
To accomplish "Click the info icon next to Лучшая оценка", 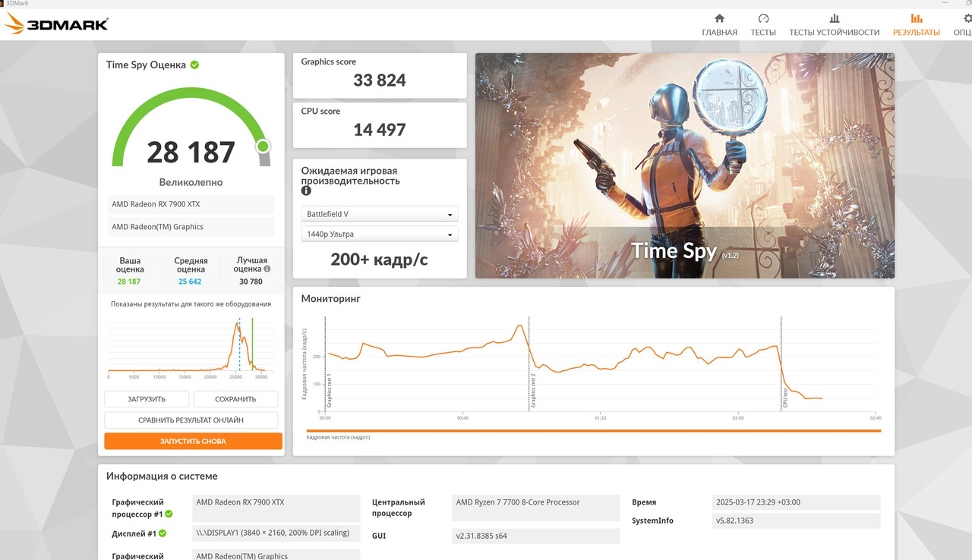I will click(267, 269).
